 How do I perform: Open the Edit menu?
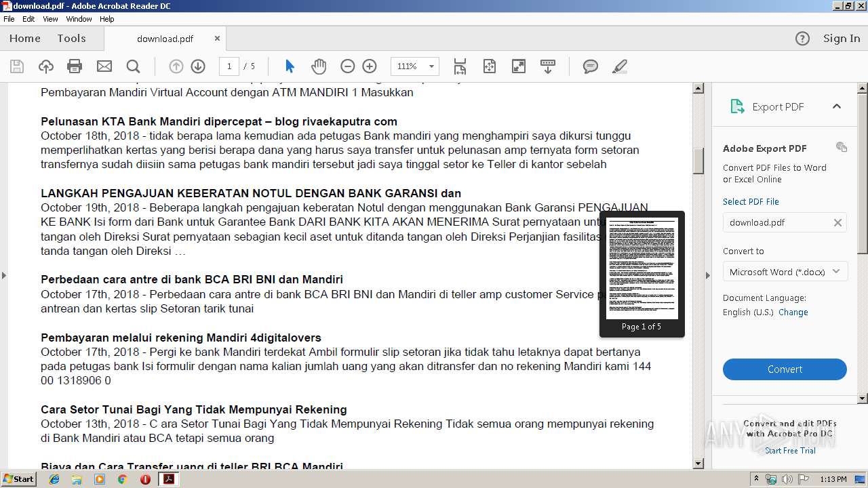point(28,19)
